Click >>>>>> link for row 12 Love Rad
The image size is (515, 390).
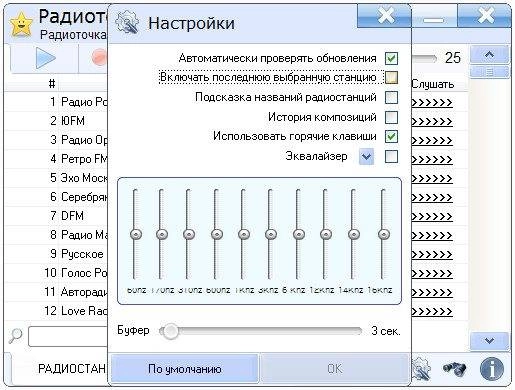pos(432,311)
